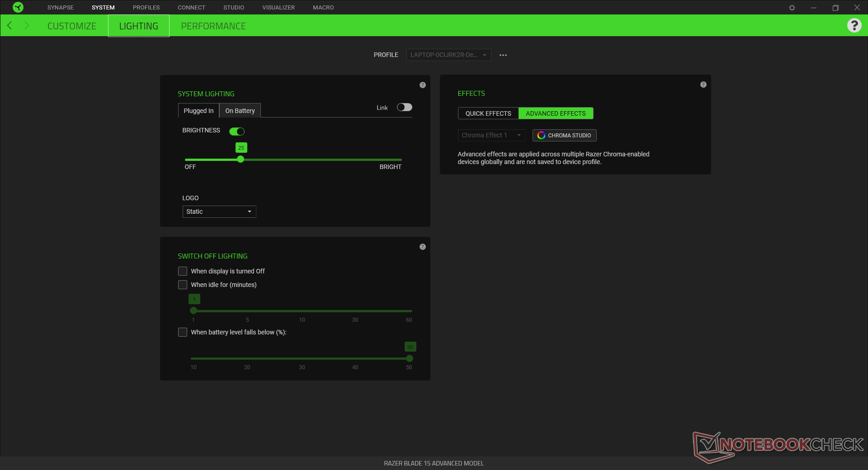Open the Profiles menu tab
The image size is (868, 470).
pyautogui.click(x=146, y=8)
